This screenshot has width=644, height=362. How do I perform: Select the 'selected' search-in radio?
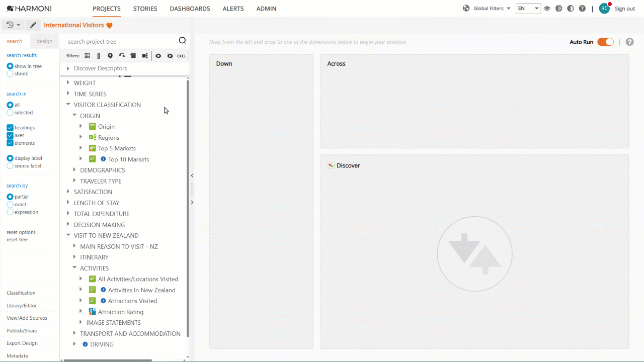(10, 113)
